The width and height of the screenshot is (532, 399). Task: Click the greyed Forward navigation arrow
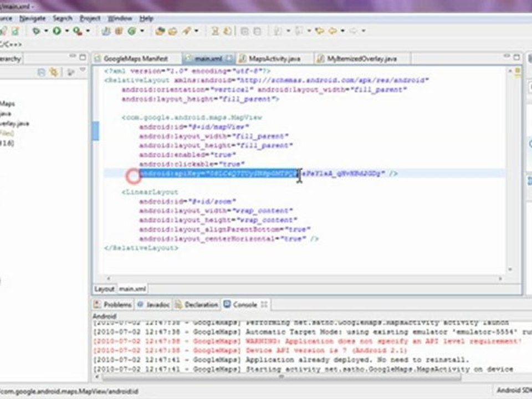(353, 31)
